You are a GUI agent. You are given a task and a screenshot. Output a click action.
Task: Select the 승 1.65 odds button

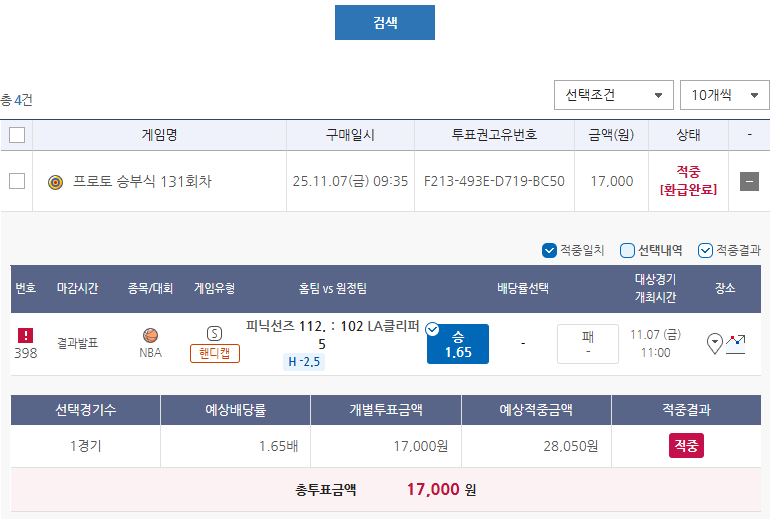click(x=458, y=344)
